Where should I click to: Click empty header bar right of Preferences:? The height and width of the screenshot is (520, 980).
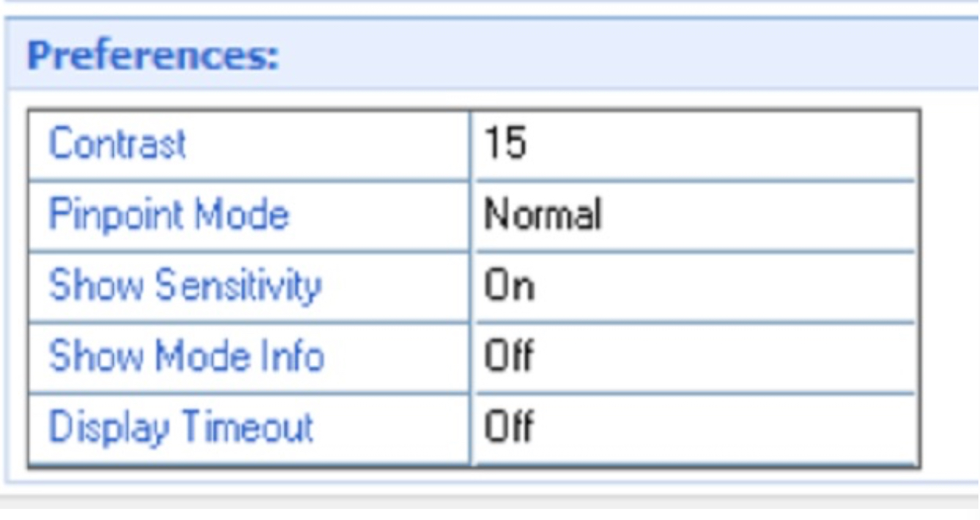[628, 57]
